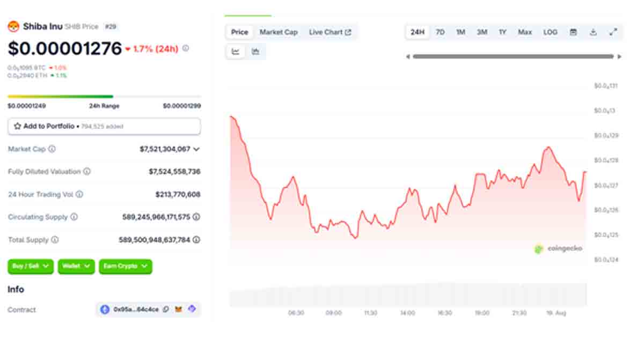Viewport: 644px width, 338px height.
Task: Switch to candlestick chart icon
Action: point(255,52)
